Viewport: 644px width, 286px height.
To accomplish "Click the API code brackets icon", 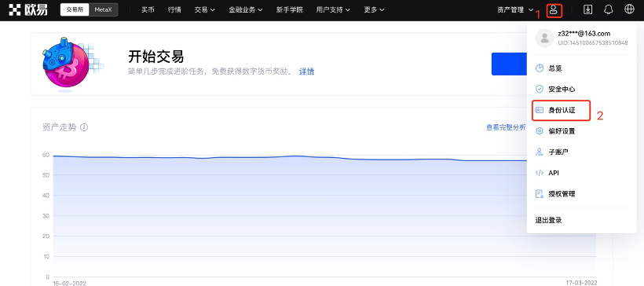I will click(540, 173).
